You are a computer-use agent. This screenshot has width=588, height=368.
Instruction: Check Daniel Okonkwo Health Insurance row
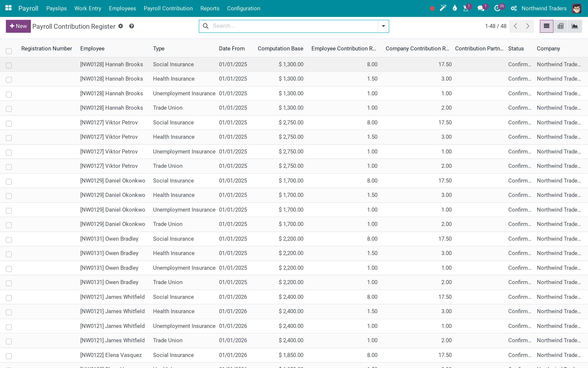pyautogui.click(x=9, y=196)
